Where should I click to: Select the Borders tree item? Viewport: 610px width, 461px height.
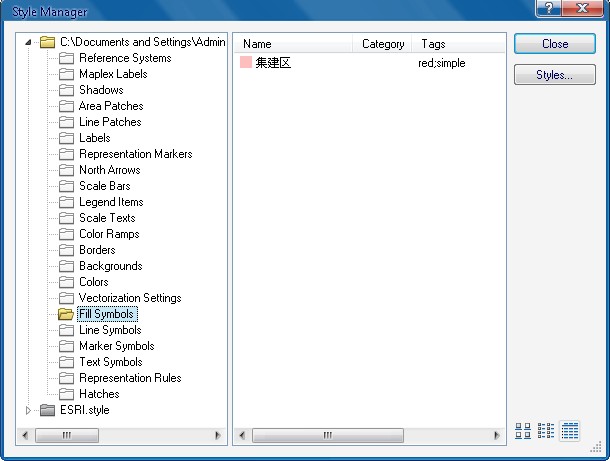[97, 250]
